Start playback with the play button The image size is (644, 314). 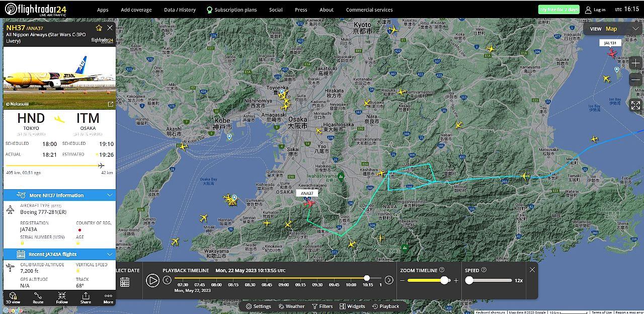coord(152,280)
